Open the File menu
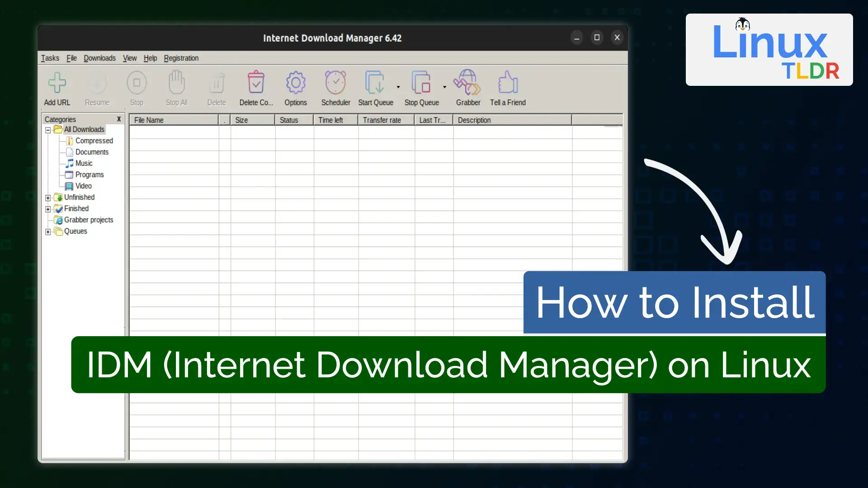This screenshot has width=868, height=488. click(x=71, y=58)
